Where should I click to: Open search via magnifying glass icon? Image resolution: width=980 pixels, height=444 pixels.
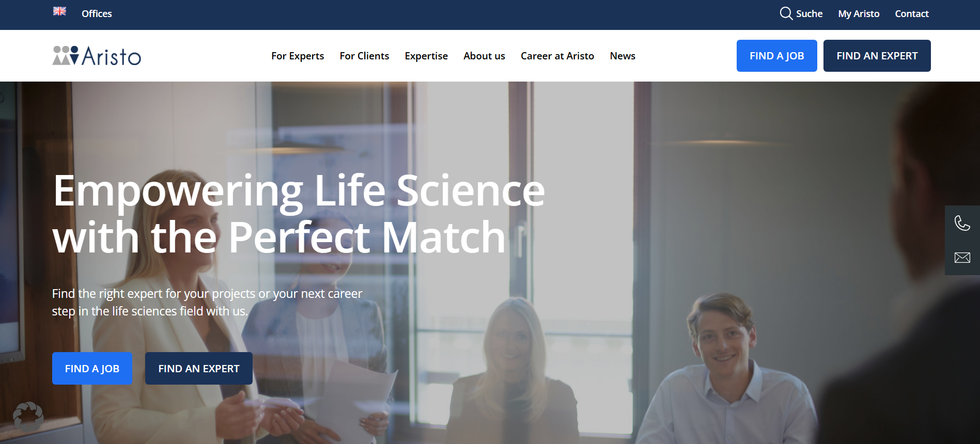click(786, 13)
